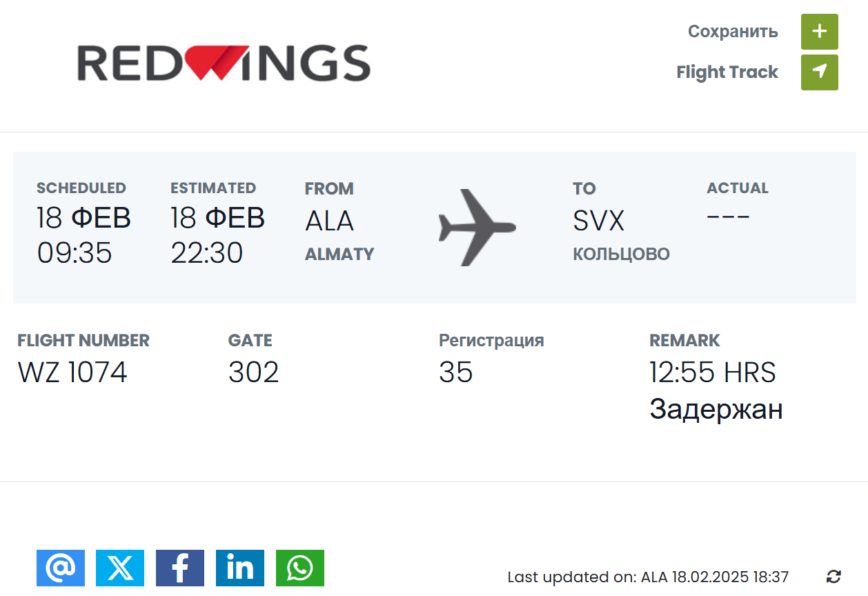The width and height of the screenshot is (868, 596).
Task: Click the Flight Track text label
Action: pos(727,72)
